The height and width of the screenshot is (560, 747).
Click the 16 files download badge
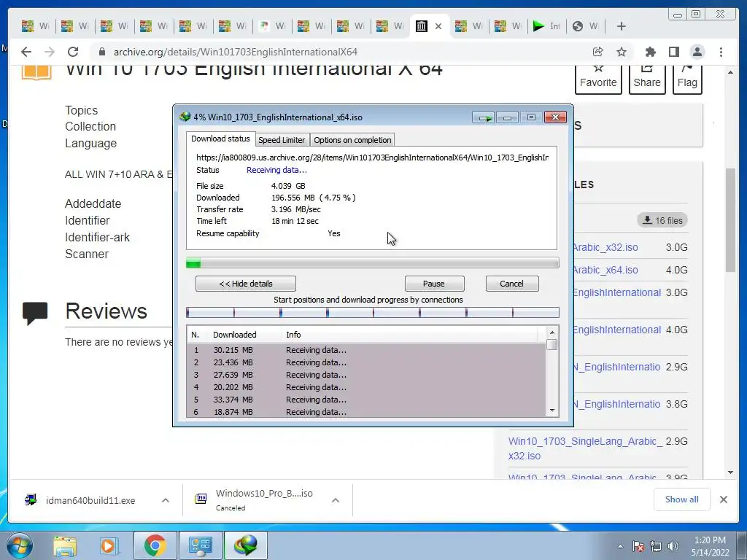(x=662, y=220)
